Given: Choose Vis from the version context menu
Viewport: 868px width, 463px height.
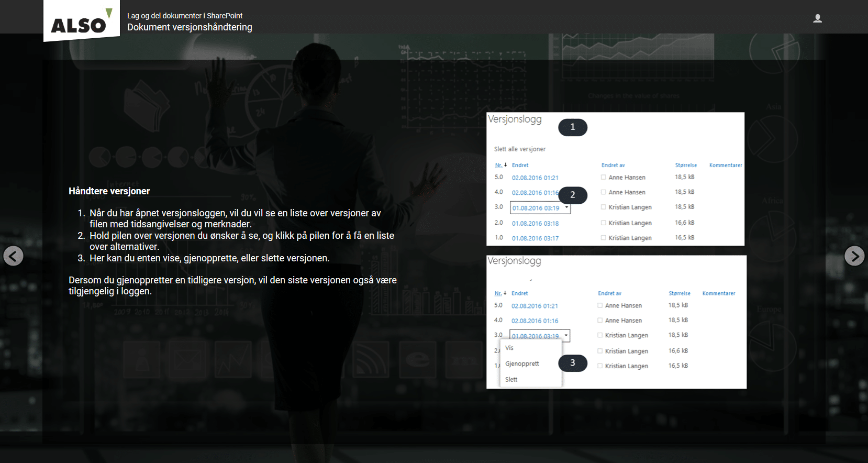Looking at the screenshot, I should [x=509, y=348].
